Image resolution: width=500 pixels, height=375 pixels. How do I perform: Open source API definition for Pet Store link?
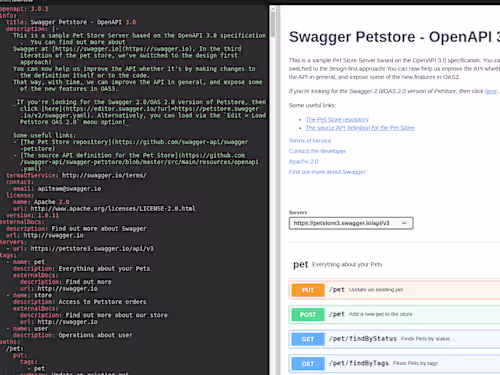tap(360, 128)
